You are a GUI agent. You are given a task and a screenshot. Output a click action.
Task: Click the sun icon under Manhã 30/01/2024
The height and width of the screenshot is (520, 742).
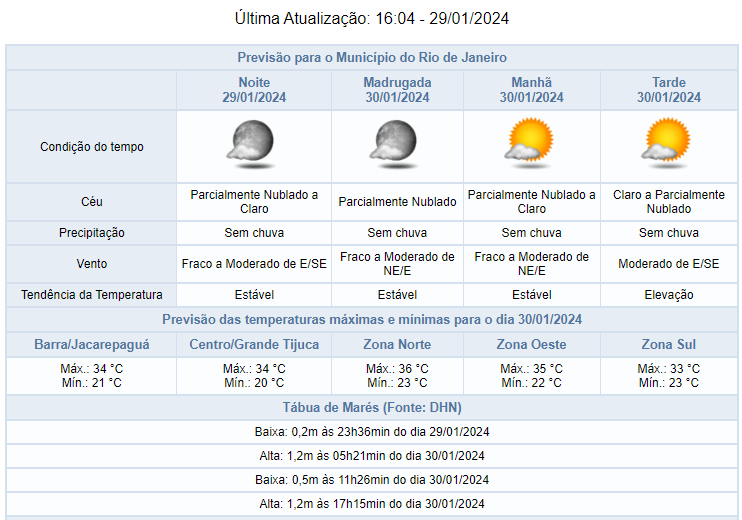(529, 143)
